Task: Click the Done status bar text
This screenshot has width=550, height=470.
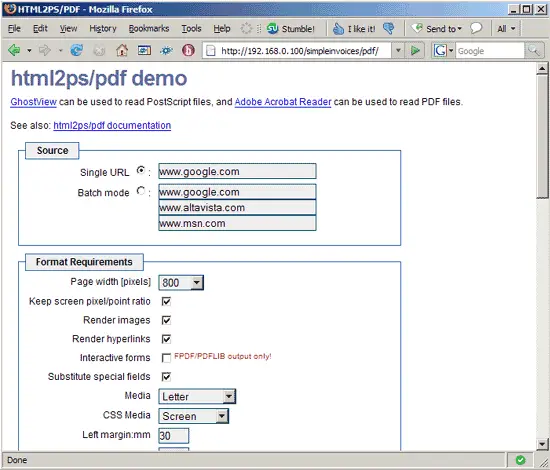Action: point(17,460)
